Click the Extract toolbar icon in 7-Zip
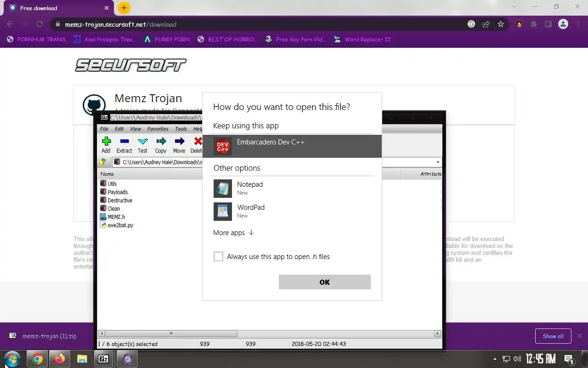Viewport: 588px width, 368px height. [x=124, y=142]
